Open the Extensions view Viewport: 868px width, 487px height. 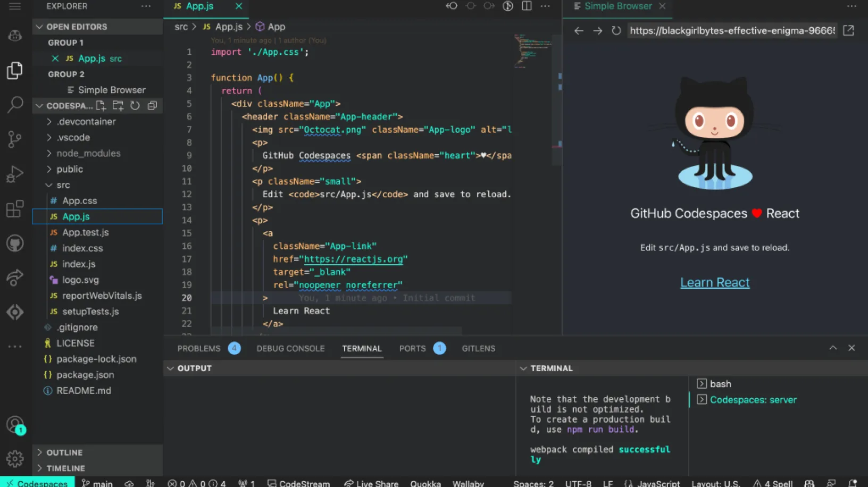tap(15, 208)
